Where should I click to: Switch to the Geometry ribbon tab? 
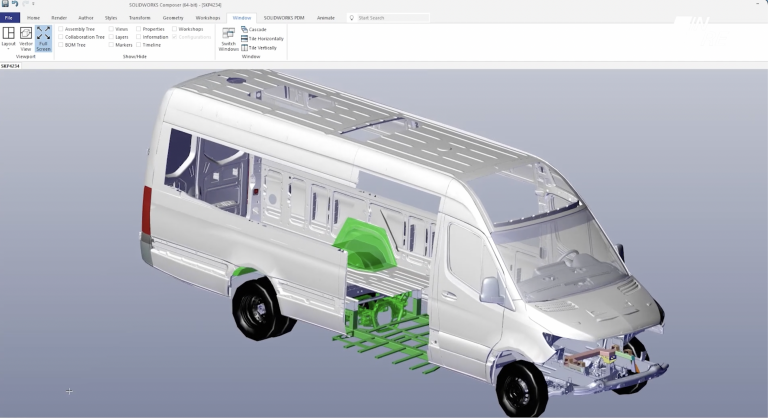[173, 18]
